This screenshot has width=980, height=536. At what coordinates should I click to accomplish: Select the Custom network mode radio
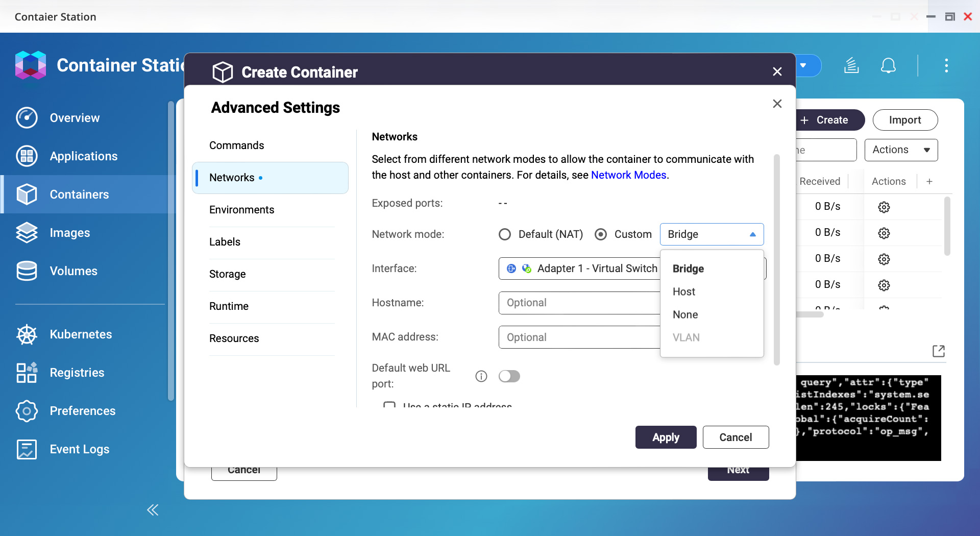(601, 234)
